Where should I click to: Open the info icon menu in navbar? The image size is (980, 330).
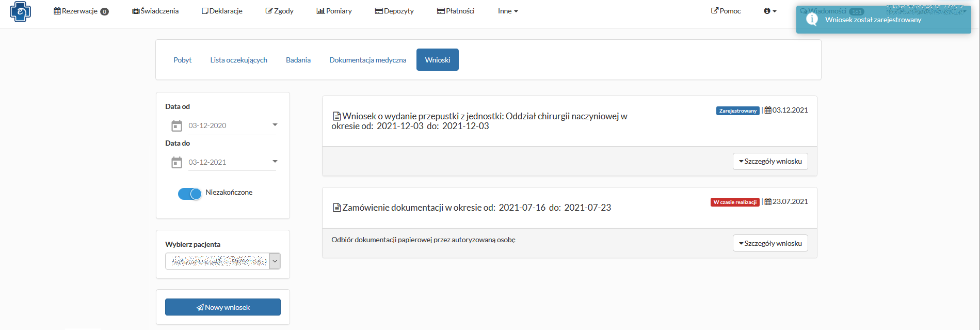point(769,11)
